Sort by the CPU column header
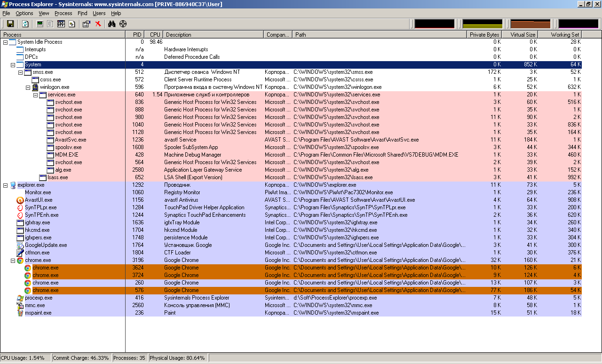This screenshot has height=364, width=602. point(155,35)
